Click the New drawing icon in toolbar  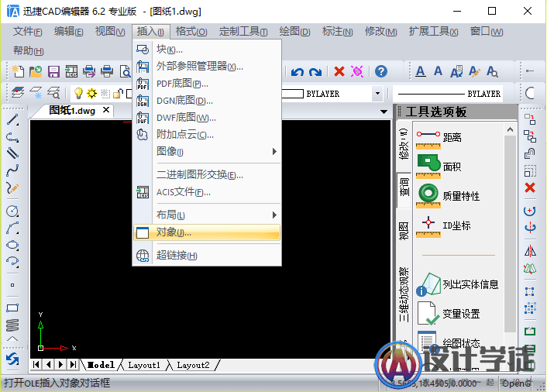coord(18,71)
